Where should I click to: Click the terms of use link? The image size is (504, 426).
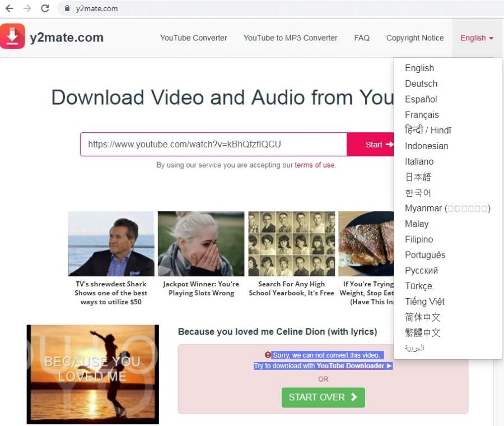point(315,165)
